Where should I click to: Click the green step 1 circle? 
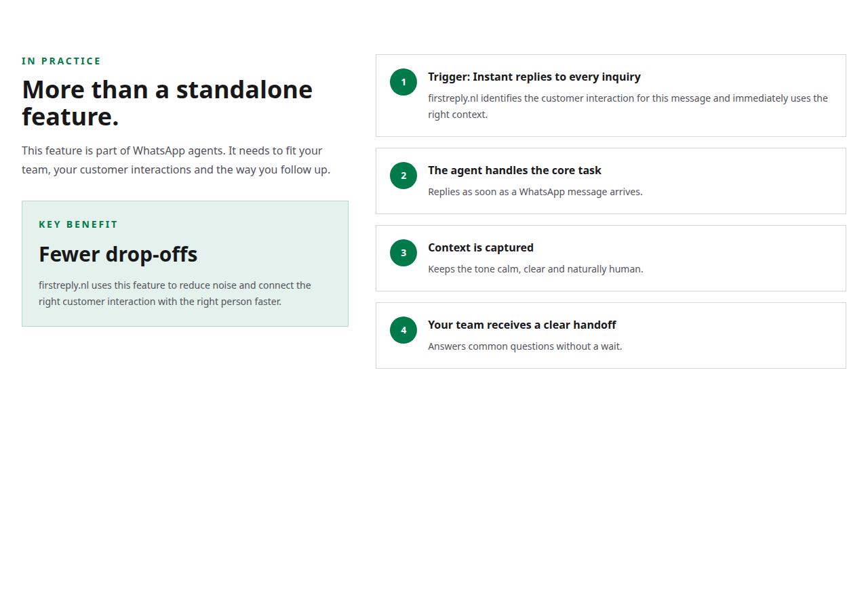(x=403, y=82)
